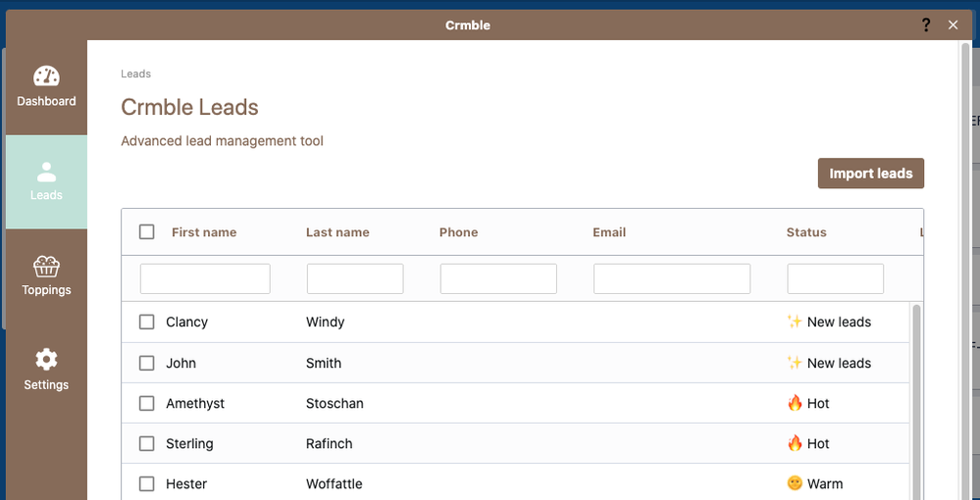Select the Leads tab label
Screen dimensions: 980x500
[46, 195]
